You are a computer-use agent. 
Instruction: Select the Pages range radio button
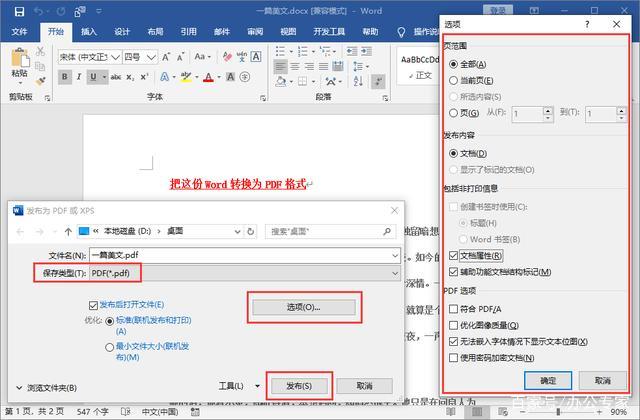tap(453, 113)
